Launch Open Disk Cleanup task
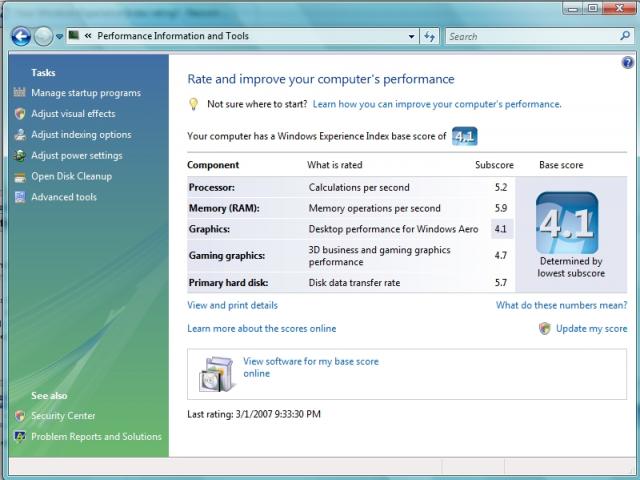640x480 pixels. tap(72, 176)
